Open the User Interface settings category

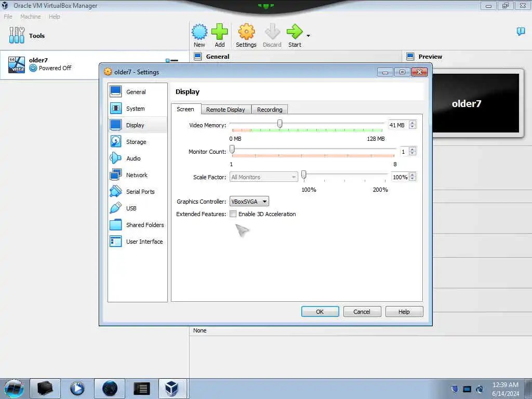click(x=137, y=241)
